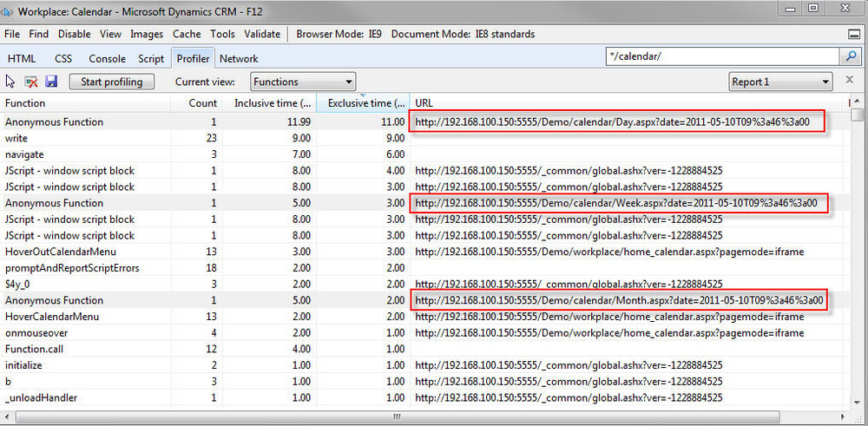Click the search box containing */calendar/
This screenshot has height=426, width=868.
(x=720, y=56)
